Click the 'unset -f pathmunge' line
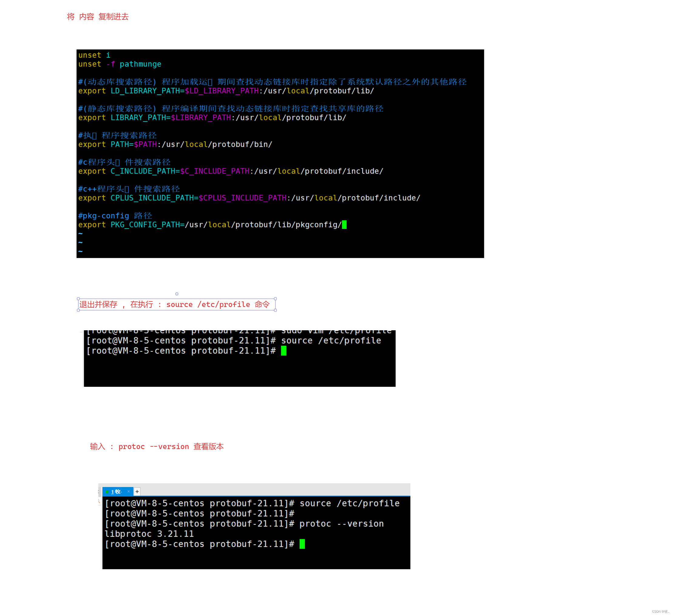Image resolution: width=674 pixels, height=616 pixels. pyautogui.click(x=119, y=64)
